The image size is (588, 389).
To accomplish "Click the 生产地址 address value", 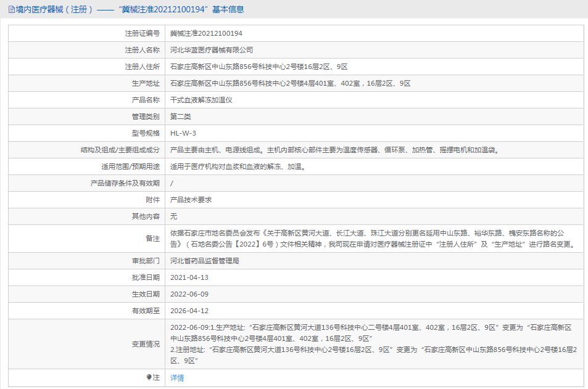I will click(290, 83).
